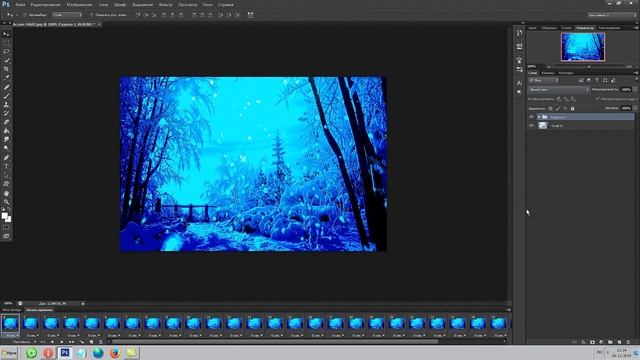
Task: Select the Pen tool
Action: pos(6,158)
